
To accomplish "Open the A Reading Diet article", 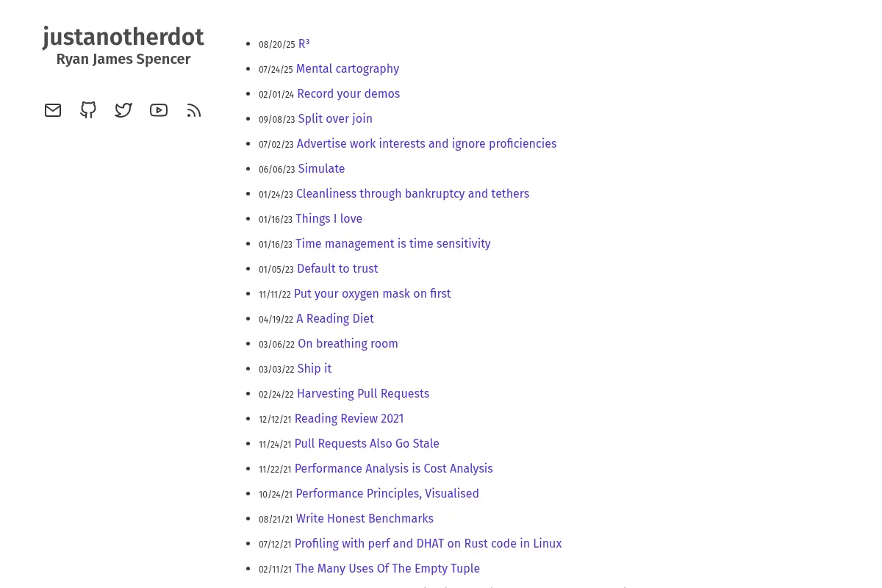I will pos(335,319).
